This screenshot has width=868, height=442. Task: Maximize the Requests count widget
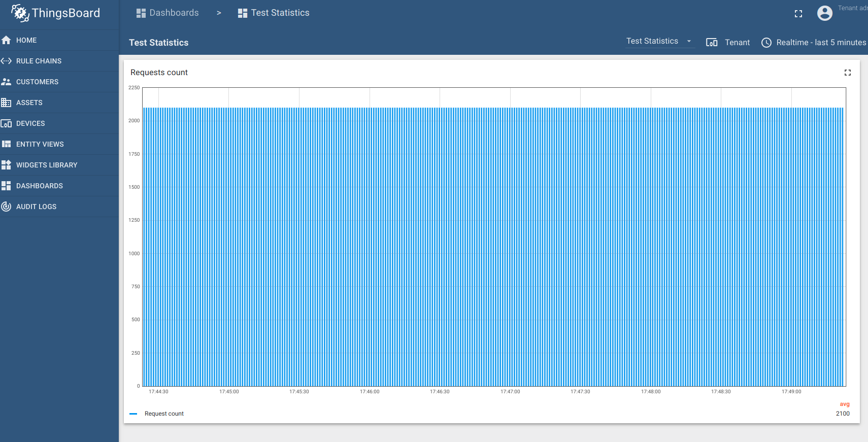tap(847, 73)
